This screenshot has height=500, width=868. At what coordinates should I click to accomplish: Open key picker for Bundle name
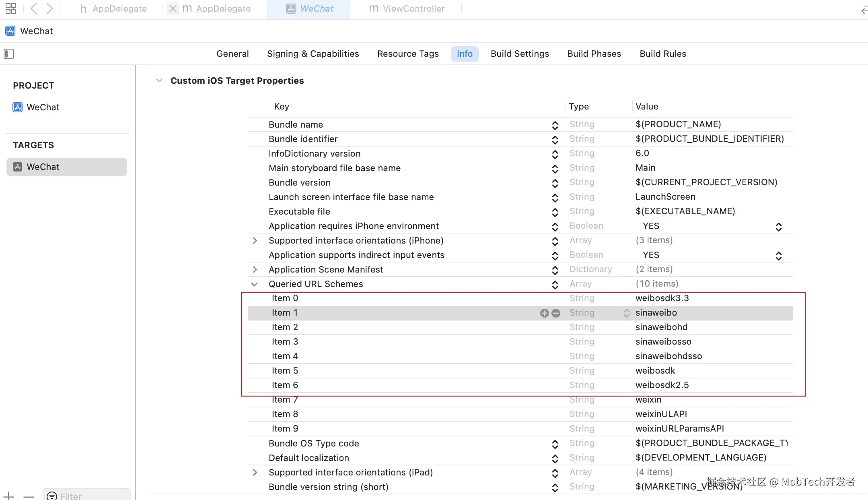[555, 125]
